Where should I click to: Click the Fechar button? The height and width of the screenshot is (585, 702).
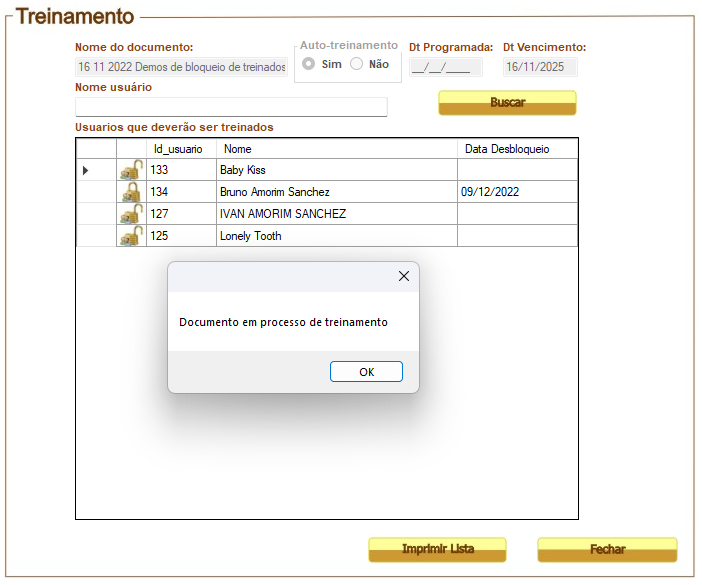click(608, 549)
